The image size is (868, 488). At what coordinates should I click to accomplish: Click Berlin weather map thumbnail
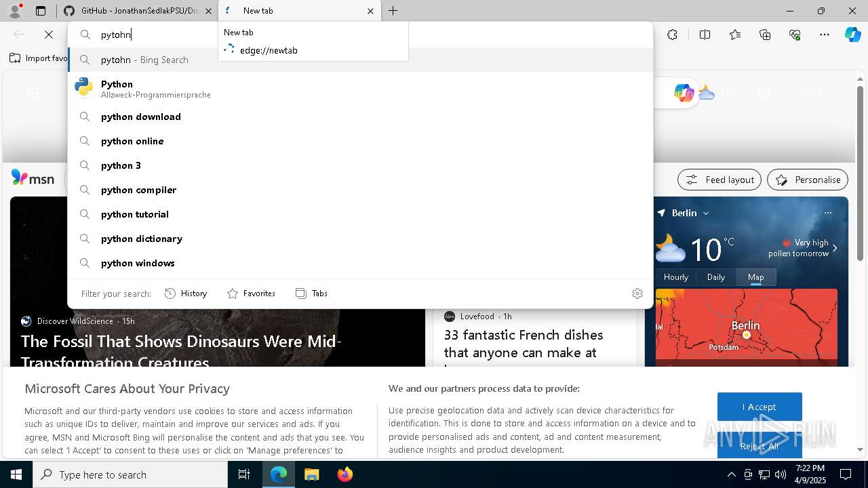click(747, 328)
